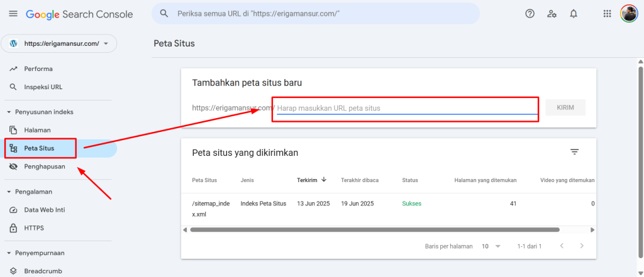Click the 41 discovered pages value

(x=513, y=204)
